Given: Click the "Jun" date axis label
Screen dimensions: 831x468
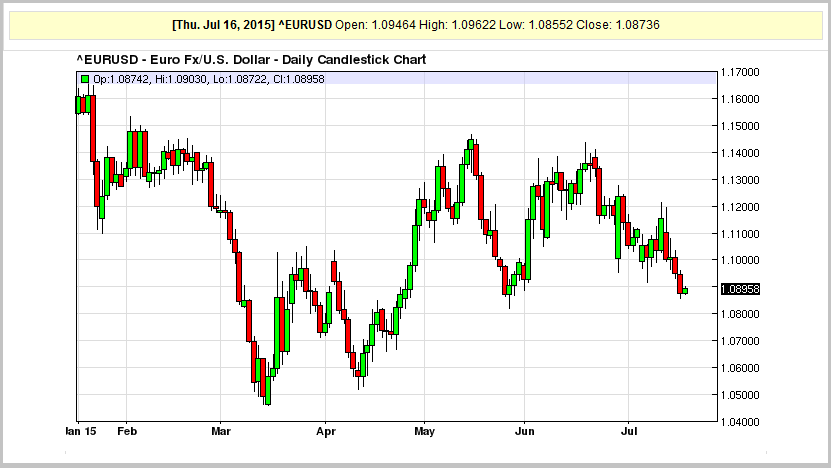Looking at the screenshot, I should point(525,431).
